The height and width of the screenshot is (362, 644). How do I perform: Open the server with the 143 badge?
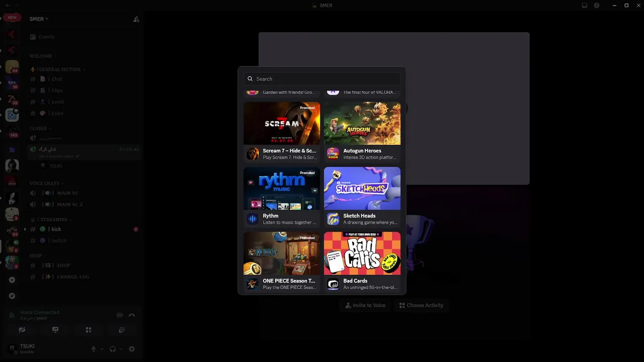[x=12, y=132]
